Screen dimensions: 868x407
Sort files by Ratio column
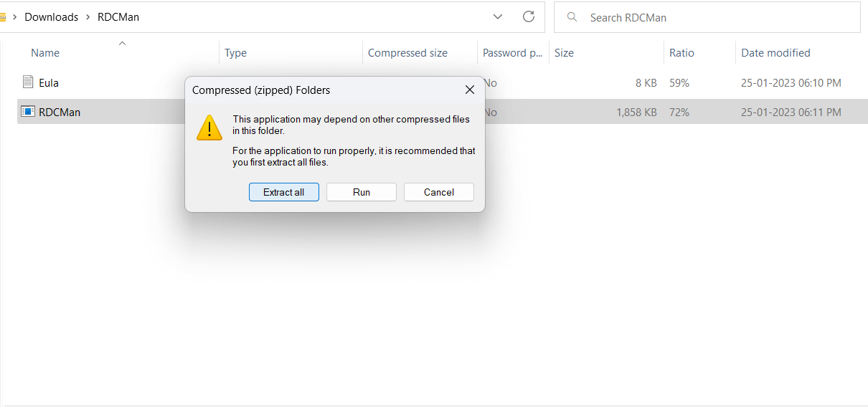coord(681,53)
